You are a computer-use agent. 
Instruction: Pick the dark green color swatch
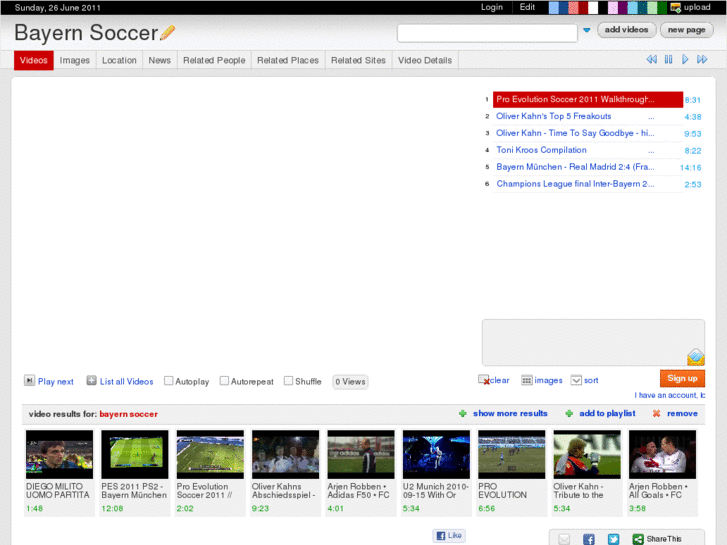coord(662,7)
